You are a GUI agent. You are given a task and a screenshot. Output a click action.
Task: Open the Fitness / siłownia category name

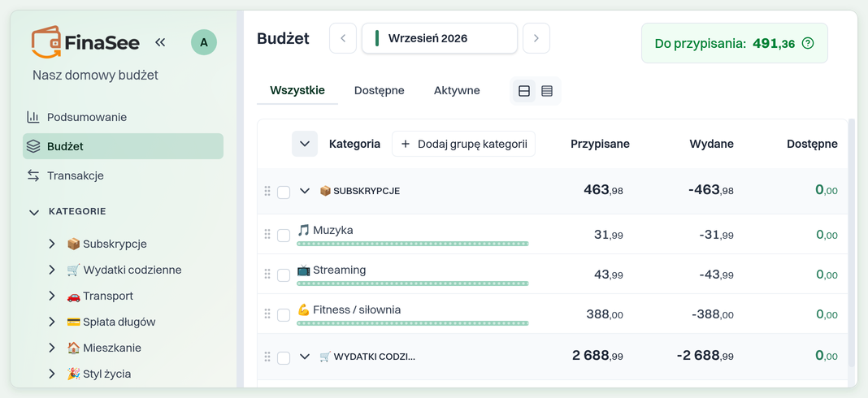tap(357, 310)
